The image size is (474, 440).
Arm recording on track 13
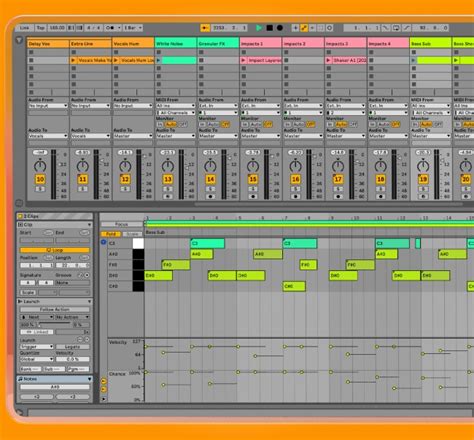(168, 197)
